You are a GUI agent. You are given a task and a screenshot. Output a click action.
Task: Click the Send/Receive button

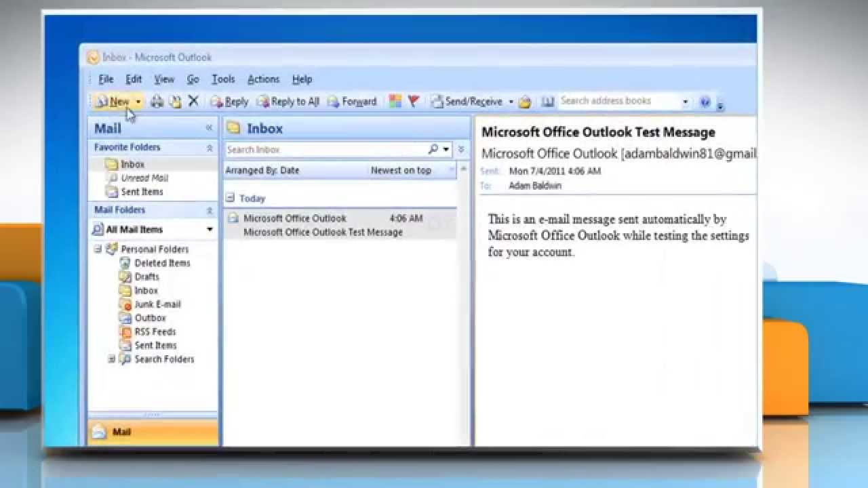click(x=467, y=102)
